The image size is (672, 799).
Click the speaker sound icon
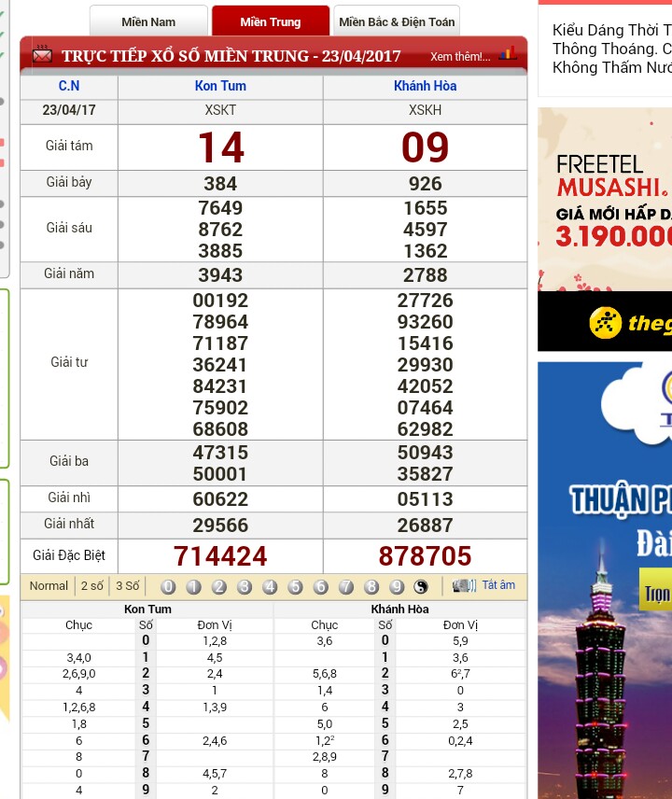point(464,586)
